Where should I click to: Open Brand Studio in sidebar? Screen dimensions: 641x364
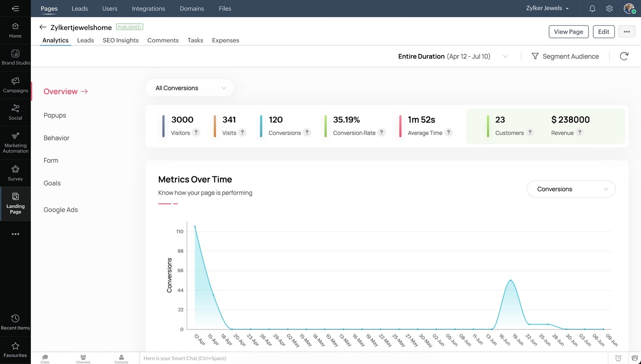pos(15,57)
